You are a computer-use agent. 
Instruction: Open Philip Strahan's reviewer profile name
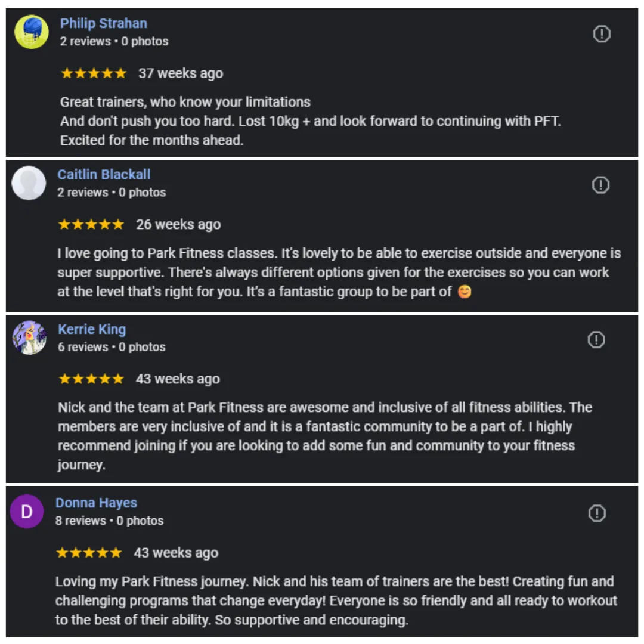tap(103, 23)
